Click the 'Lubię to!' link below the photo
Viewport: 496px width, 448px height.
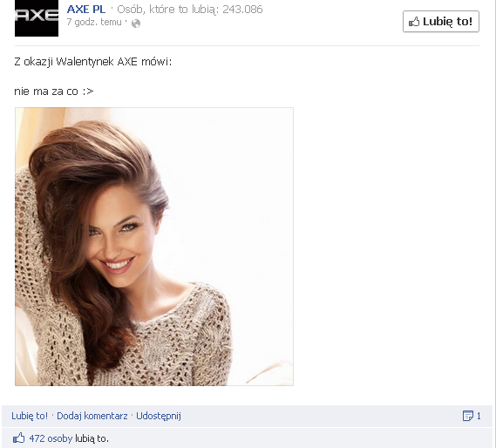click(x=30, y=416)
